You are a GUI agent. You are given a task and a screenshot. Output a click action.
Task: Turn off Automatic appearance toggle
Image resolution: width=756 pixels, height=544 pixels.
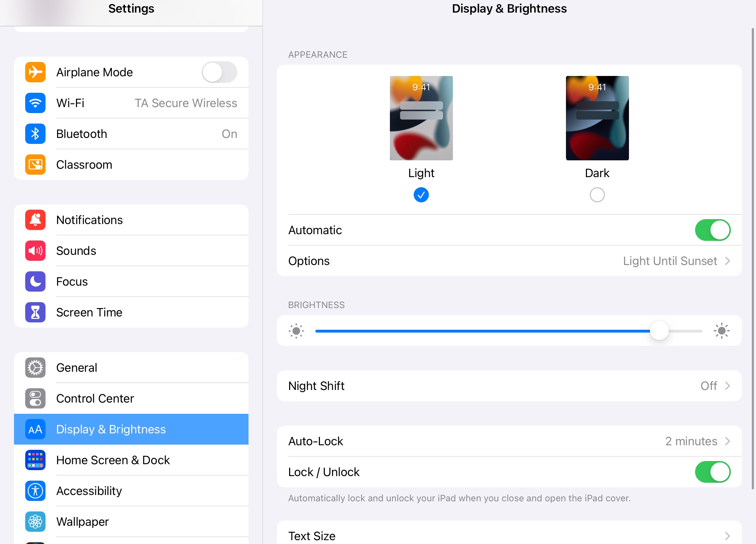coord(713,230)
